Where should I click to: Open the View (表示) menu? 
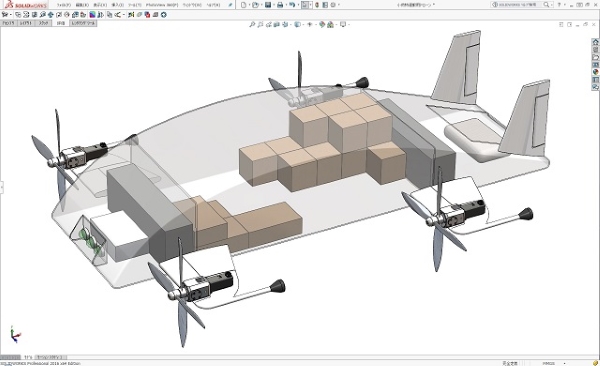tap(100, 5)
